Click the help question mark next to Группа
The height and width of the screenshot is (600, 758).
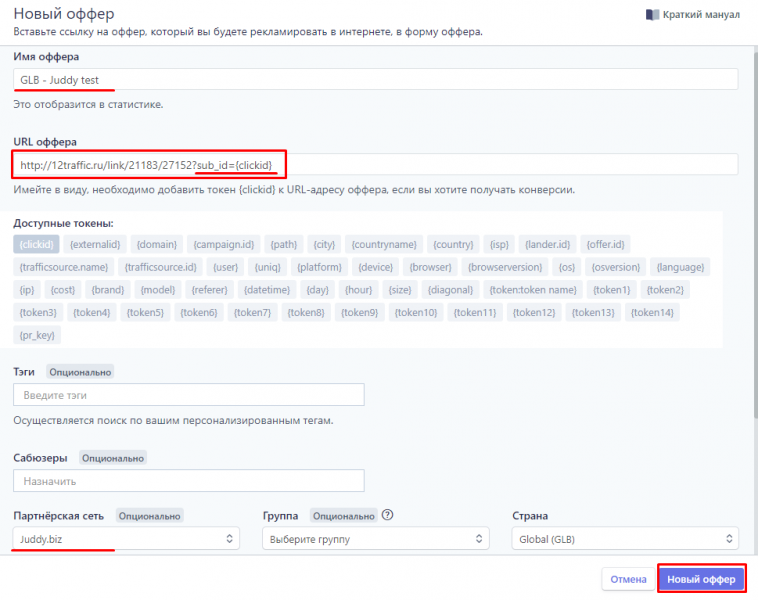click(387, 515)
